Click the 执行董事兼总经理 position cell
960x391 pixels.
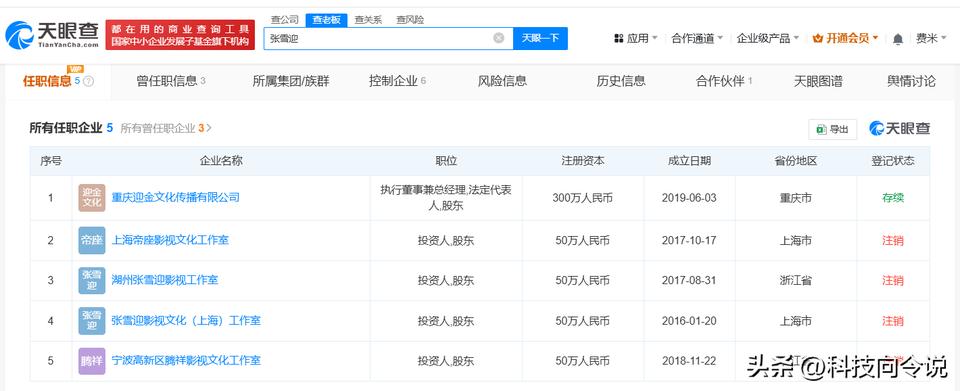pos(446,198)
